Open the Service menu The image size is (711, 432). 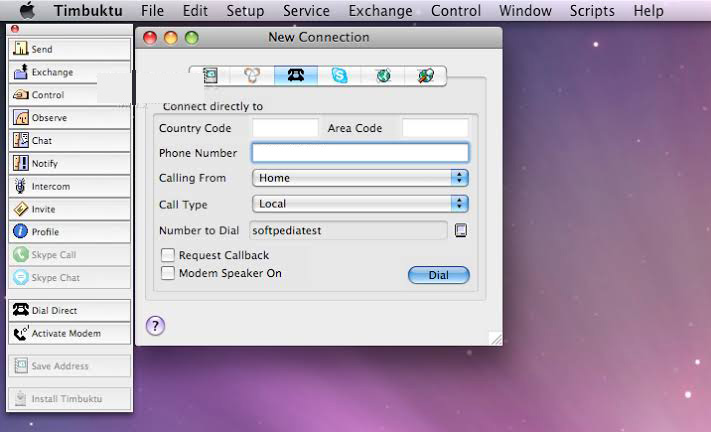tap(307, 10)
